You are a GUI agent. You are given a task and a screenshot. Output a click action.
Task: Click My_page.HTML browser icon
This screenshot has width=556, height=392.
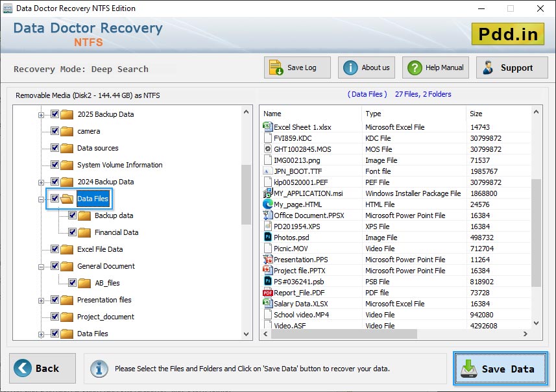[268, 204]
